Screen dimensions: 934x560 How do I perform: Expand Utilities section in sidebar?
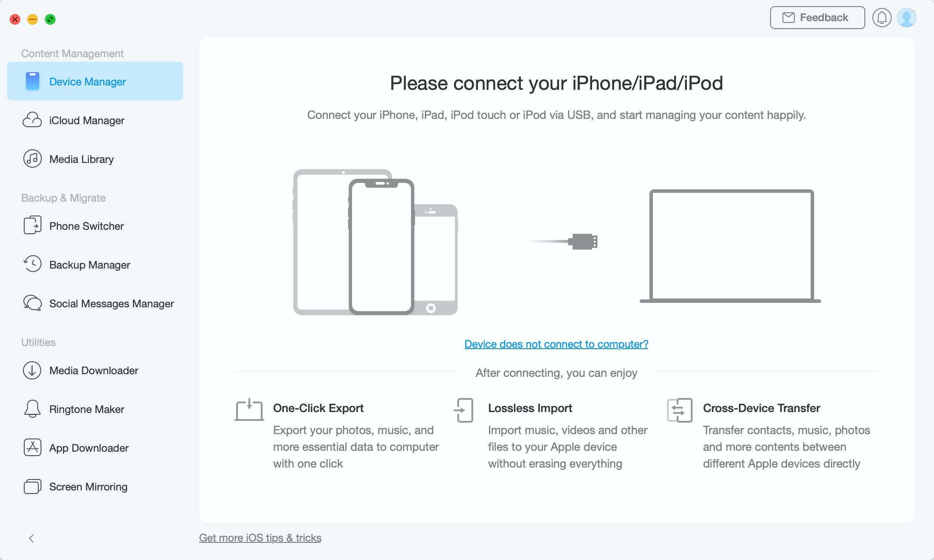[x=37, y=342]
